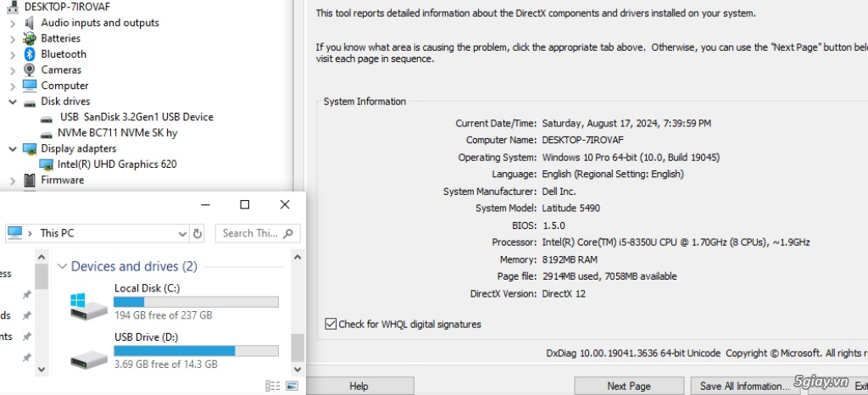Image resolution: width=868 pixels, height=395 pixels.
Task: Click the Firmware chip icon
Action: click(x=30, y=181)
